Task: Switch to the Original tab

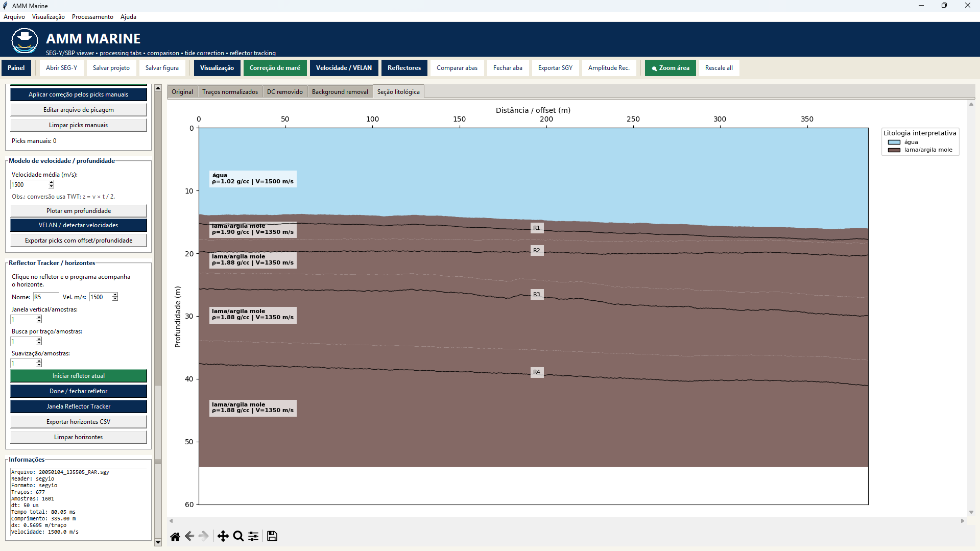Action: point(182,92)
